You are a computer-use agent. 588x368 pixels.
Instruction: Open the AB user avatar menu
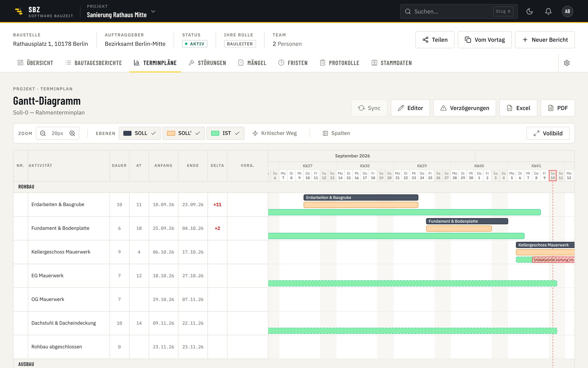[567, 11]
